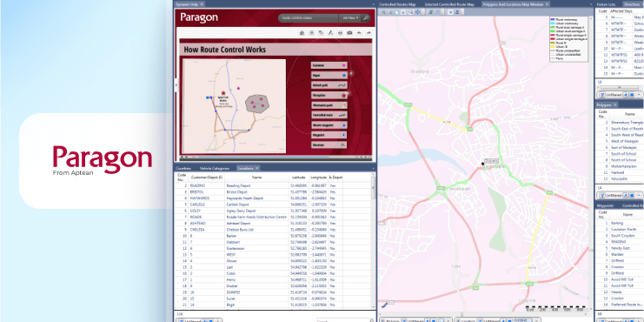Screen dimensions: 644x322
Task: Click the back arrow icon in help toolbar
Action: [359, 33]
